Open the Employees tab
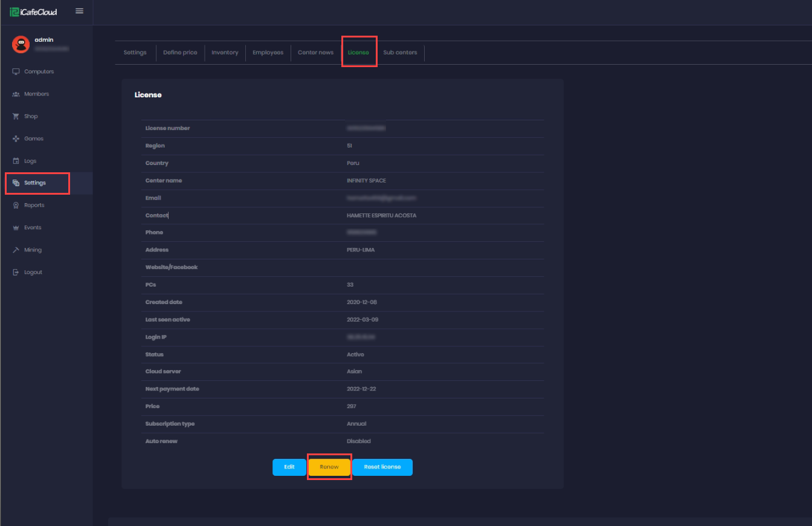This screenshot has width=812, height=526. tap(268, 53)
